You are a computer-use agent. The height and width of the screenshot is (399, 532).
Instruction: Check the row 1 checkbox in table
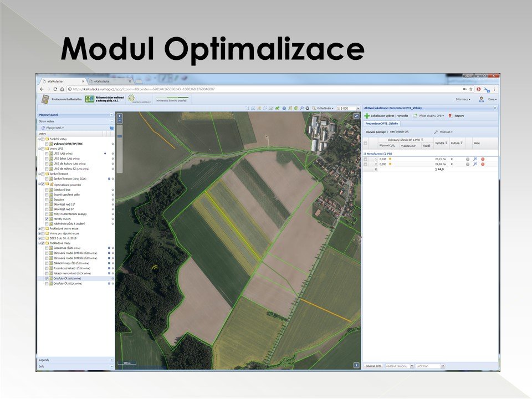(365, 159)
